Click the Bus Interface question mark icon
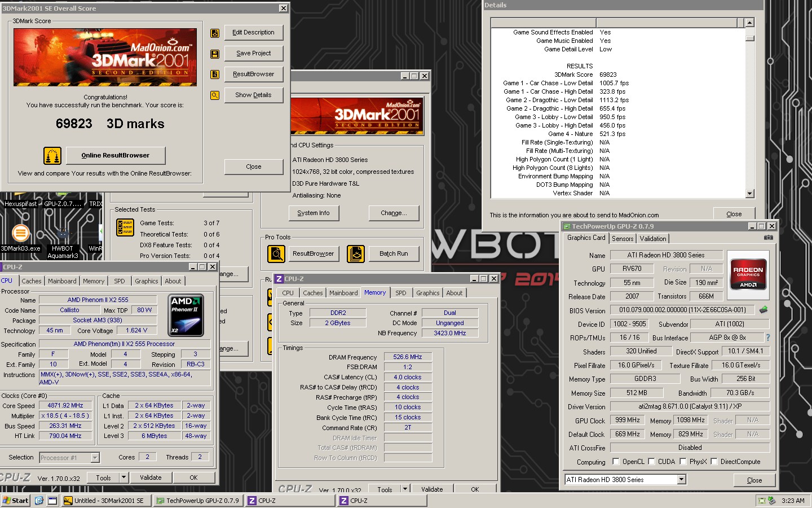Viewport: 812px width, 508px height. [x=767, y=338]
